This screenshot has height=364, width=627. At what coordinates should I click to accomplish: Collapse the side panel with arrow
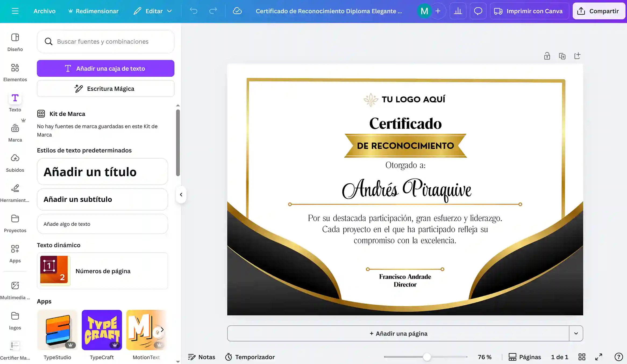(x=181, y=194)
